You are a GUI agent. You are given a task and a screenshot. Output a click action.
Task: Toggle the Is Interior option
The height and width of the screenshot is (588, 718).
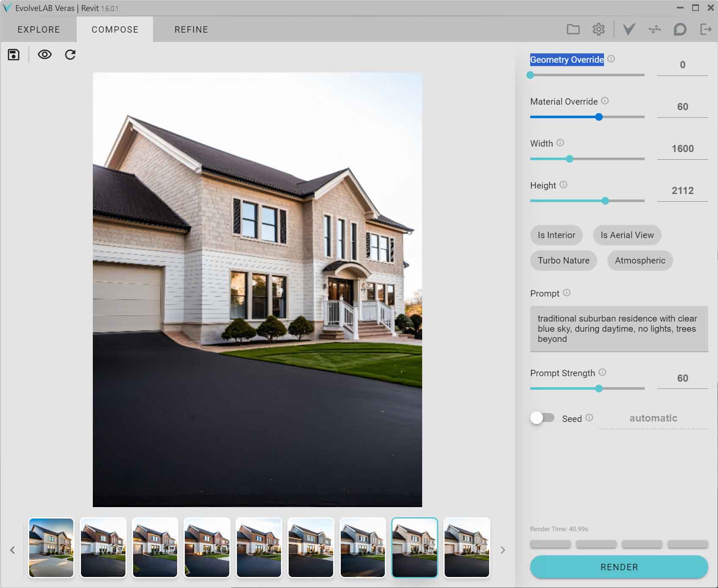(x=556, y=235)
